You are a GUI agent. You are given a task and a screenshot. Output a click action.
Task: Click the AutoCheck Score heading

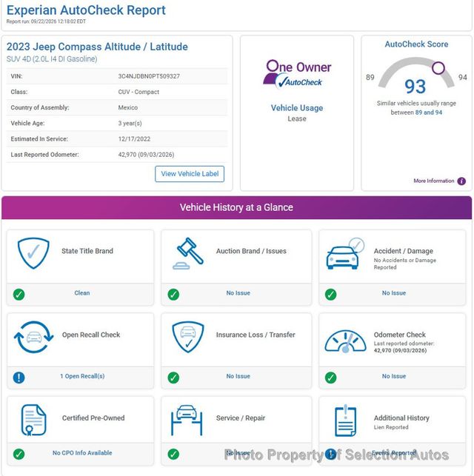coord(416,44)
